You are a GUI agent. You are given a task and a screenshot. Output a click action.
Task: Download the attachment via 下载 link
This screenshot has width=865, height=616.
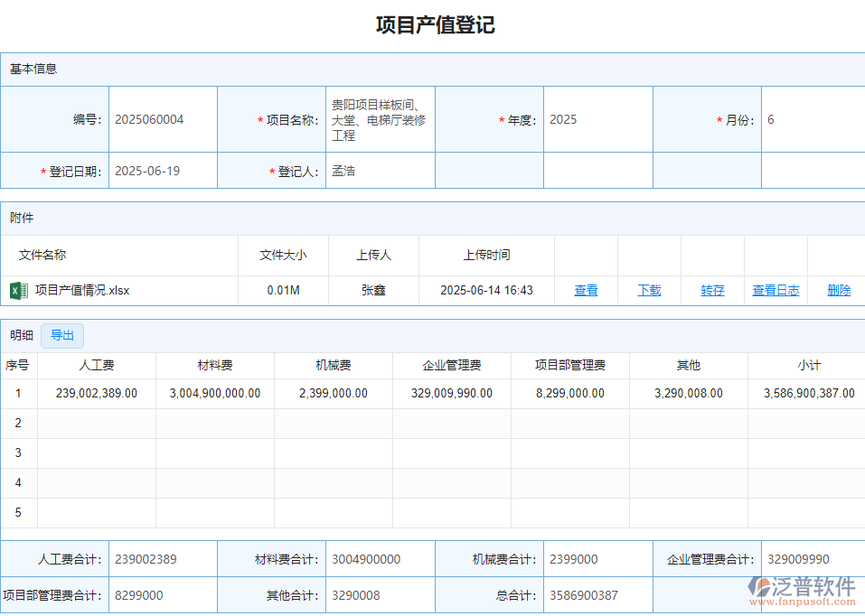coord(649,290)
